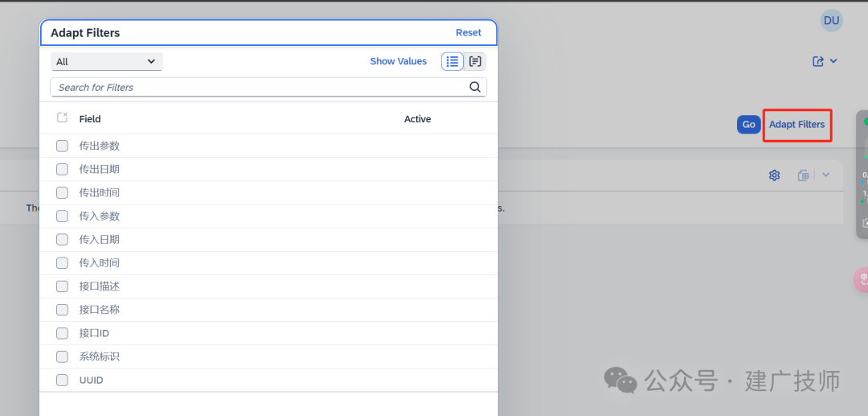
Task: Open the All filter dropdown
Action: click(x=106, y=61)
